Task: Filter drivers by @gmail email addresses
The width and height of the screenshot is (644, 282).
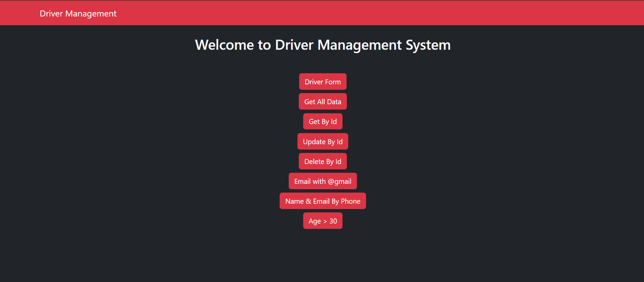Action: coord(322,181)
